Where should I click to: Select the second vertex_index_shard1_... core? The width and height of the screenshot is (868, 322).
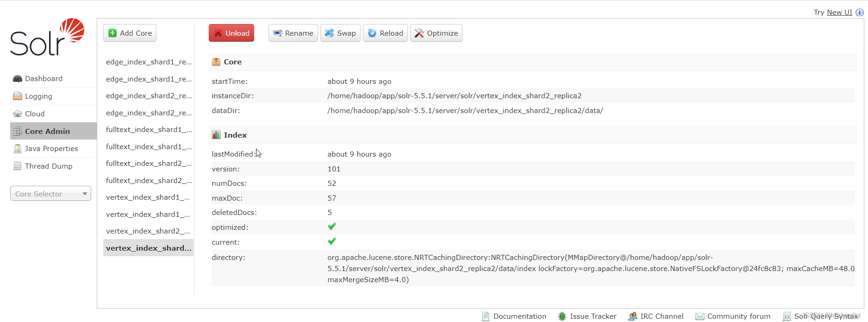149,215
